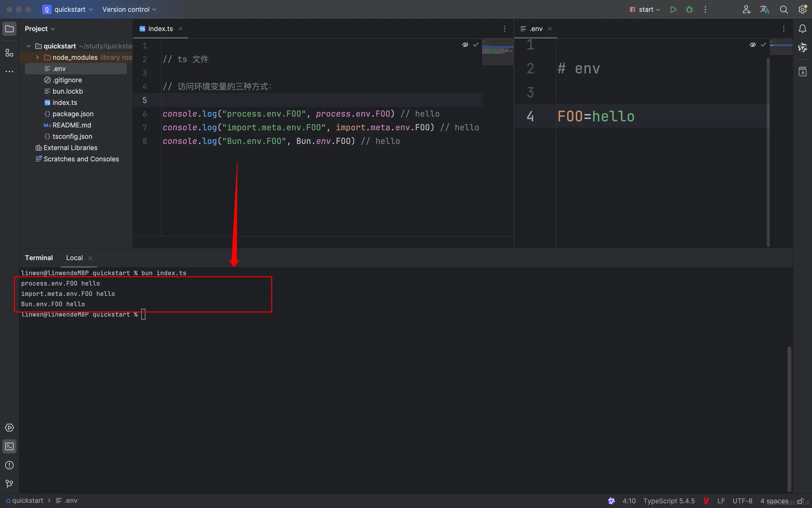Open the start run configuration dropdown

645,9
